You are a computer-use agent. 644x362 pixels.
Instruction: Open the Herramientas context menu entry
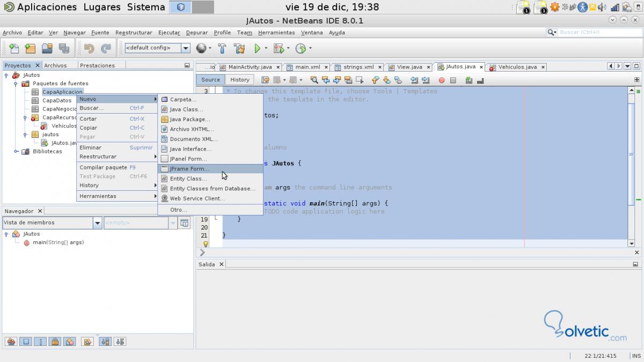(117, 196)
